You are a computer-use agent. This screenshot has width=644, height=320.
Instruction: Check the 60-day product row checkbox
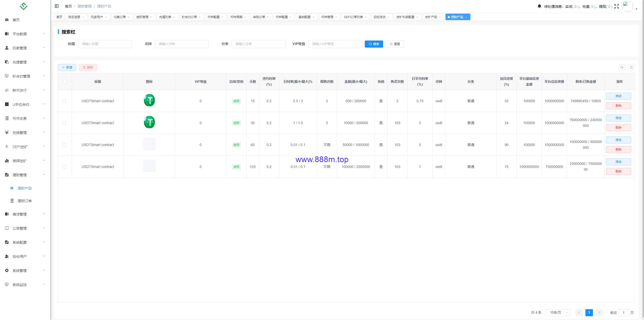point(64,145)
